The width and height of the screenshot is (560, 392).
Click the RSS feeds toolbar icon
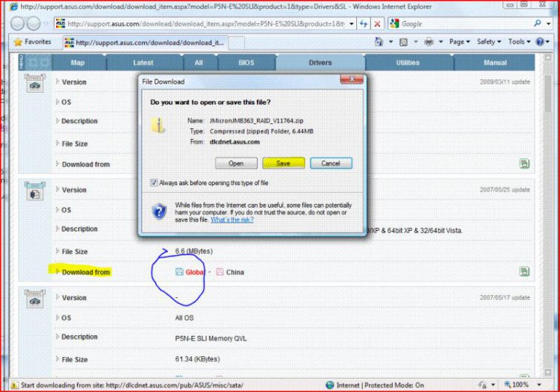coord(403,42)
